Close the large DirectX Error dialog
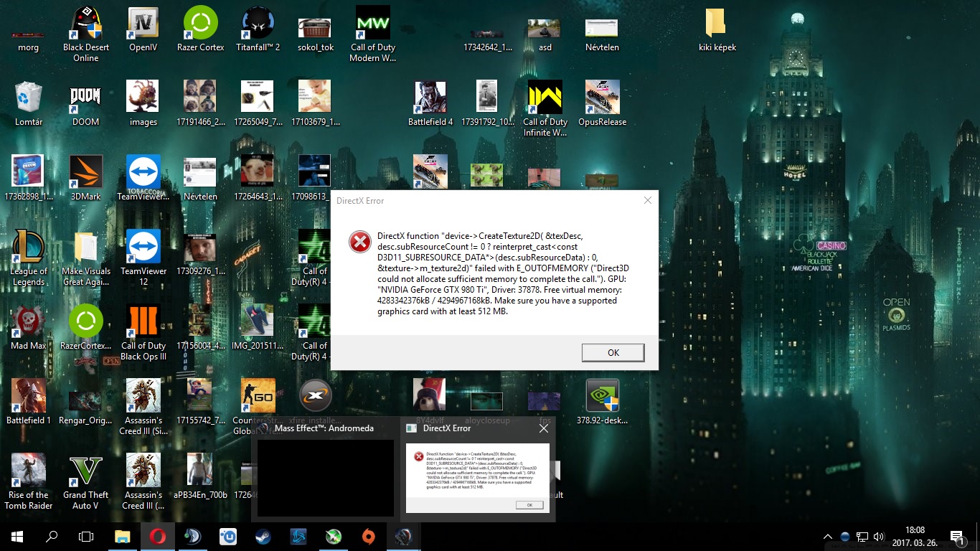The image size is (980, 551). [647, 200]
